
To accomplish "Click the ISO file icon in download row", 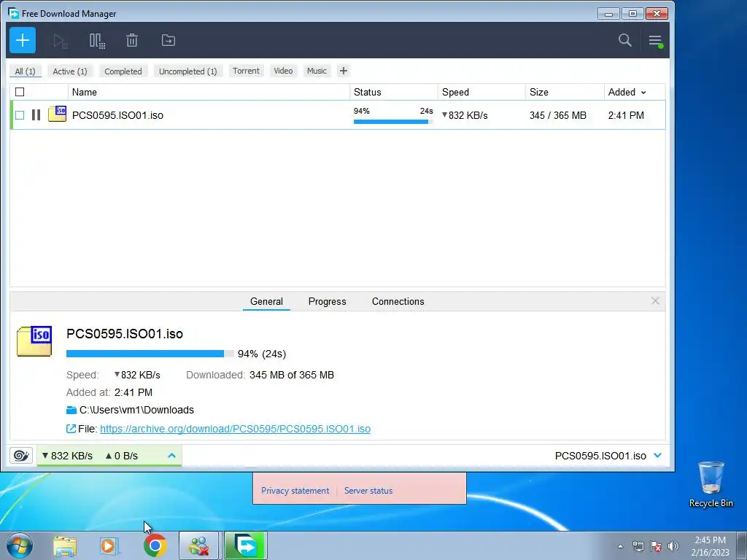I will 57,114.
